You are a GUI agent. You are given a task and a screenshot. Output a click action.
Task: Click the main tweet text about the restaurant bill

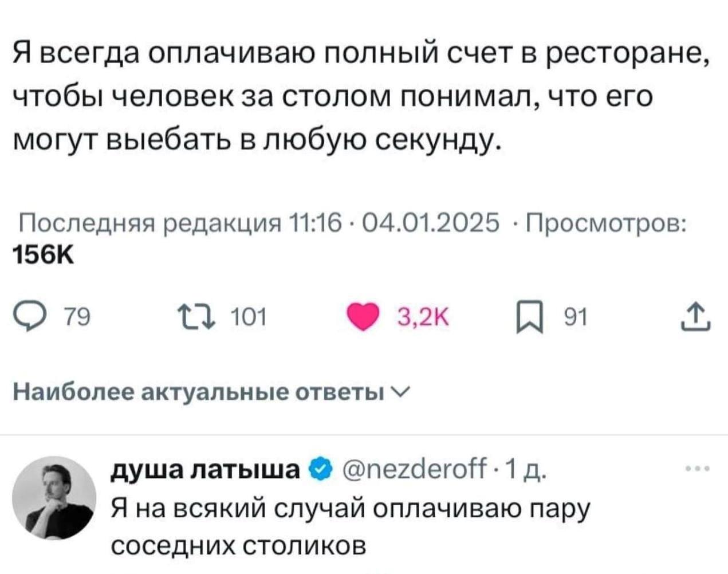coord(361,97)
